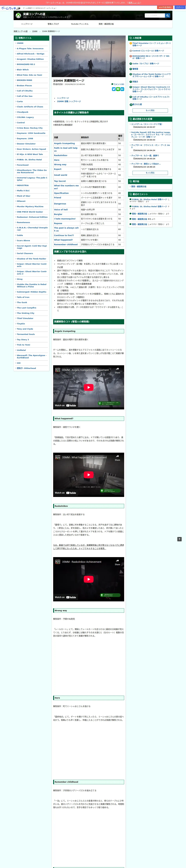The image size is (186, 868).
Task: Open チャプター5：もう一度、銃弾で recent article
Action: pos(145,156)
